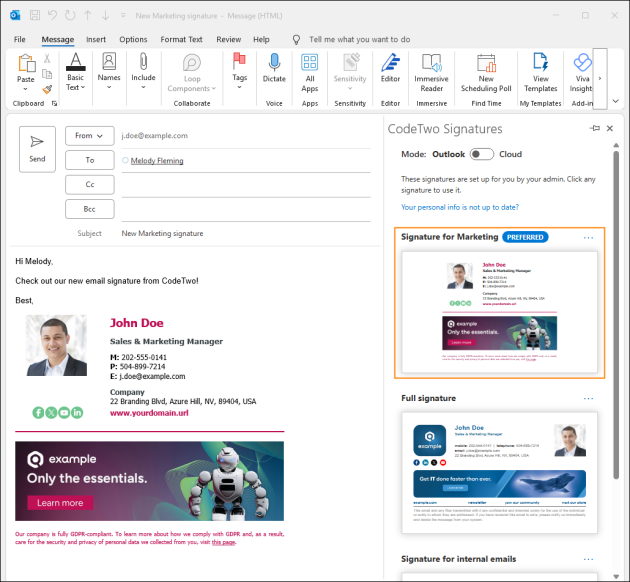Viewport: 630px width, 582px height.
Task: Open the Help tab
Action: pyautogui.click(x=261, y=39)
